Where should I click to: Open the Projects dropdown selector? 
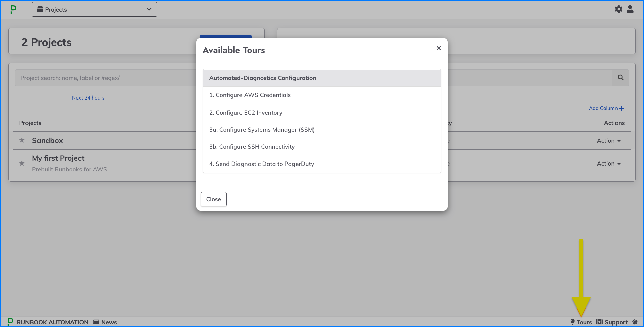tap(94, 9)
